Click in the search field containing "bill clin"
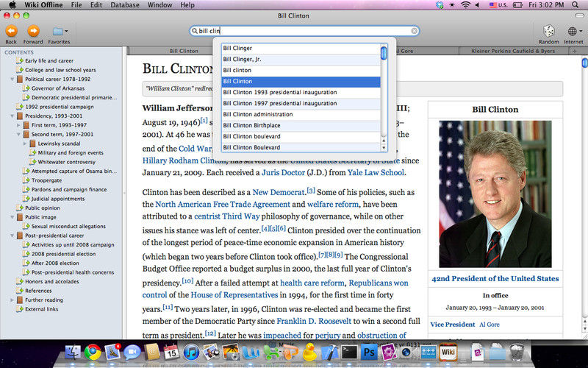 (304, 31)
